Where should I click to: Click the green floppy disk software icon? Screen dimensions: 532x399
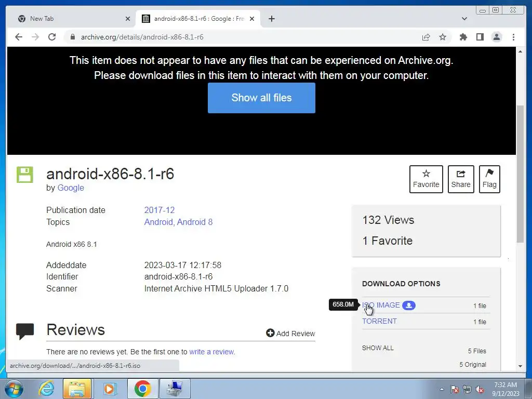coord(25,175)
